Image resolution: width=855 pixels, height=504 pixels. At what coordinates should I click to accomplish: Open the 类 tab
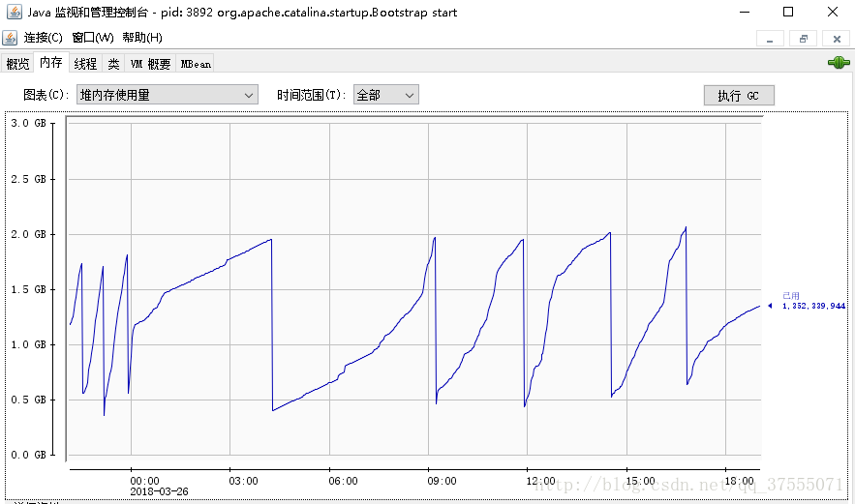coord(113,64)
